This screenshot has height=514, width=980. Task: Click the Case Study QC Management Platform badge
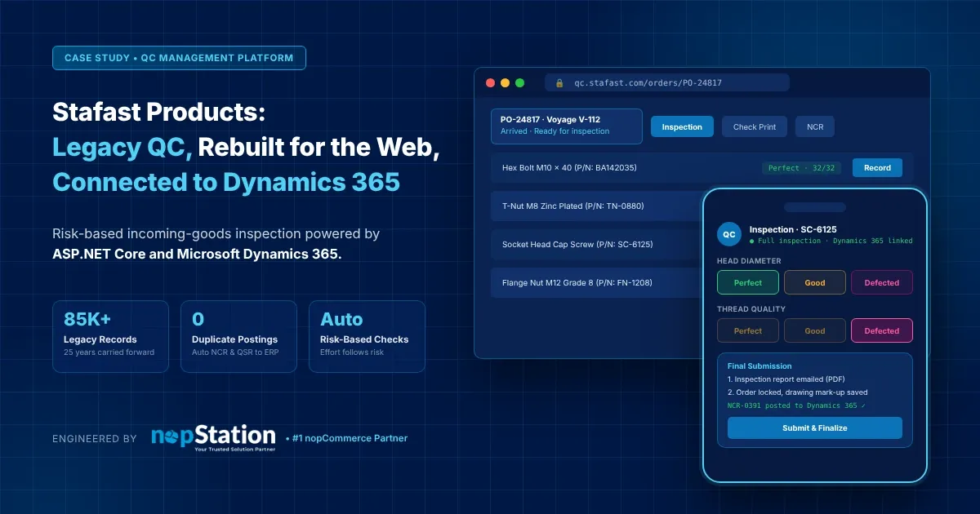tap(179, 58)
